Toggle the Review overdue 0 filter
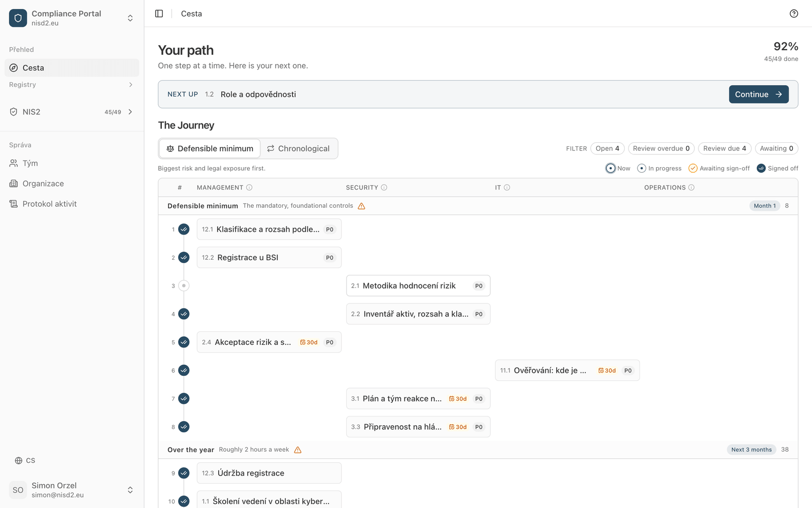Image resolution: width=812 pixels, height=508 pixels. (x=661, y=148)
